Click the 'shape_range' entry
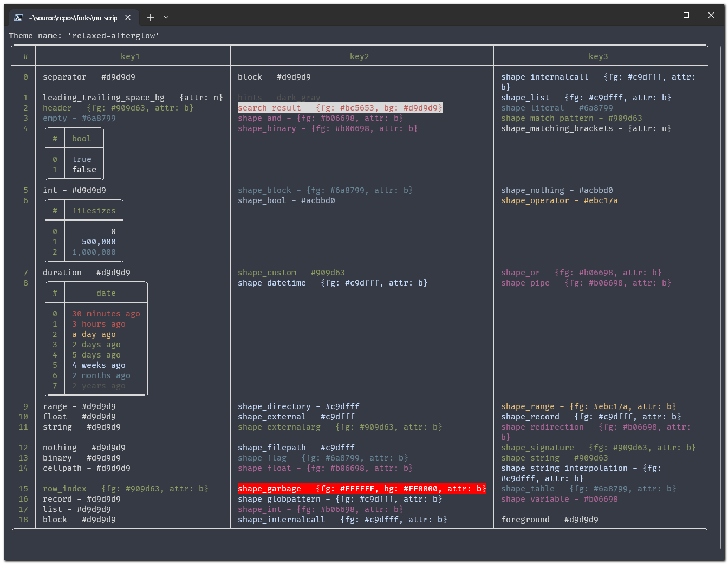The image size is (728, 564). click(589, 406)
